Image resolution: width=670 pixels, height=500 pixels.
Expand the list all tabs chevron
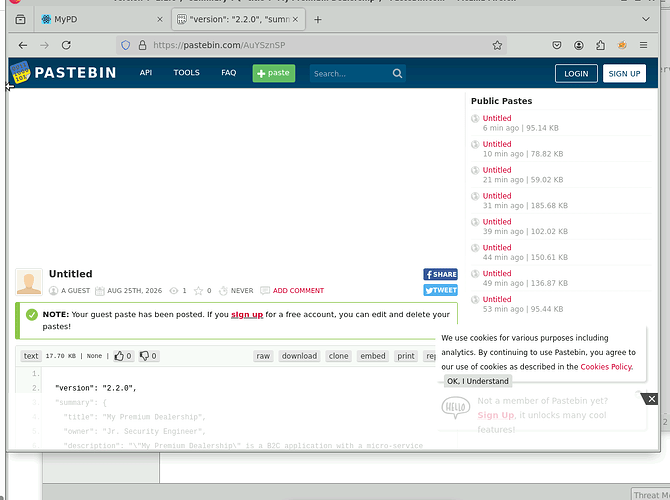point(646,19)
